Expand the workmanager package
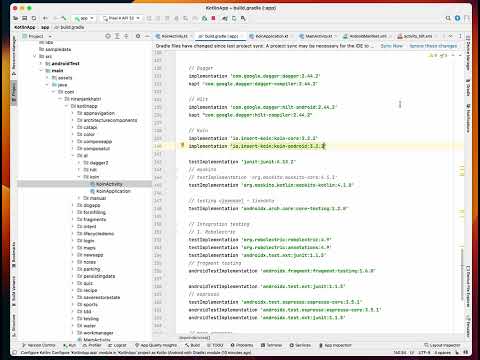480x360 pixels. click(x=73, y=333)
